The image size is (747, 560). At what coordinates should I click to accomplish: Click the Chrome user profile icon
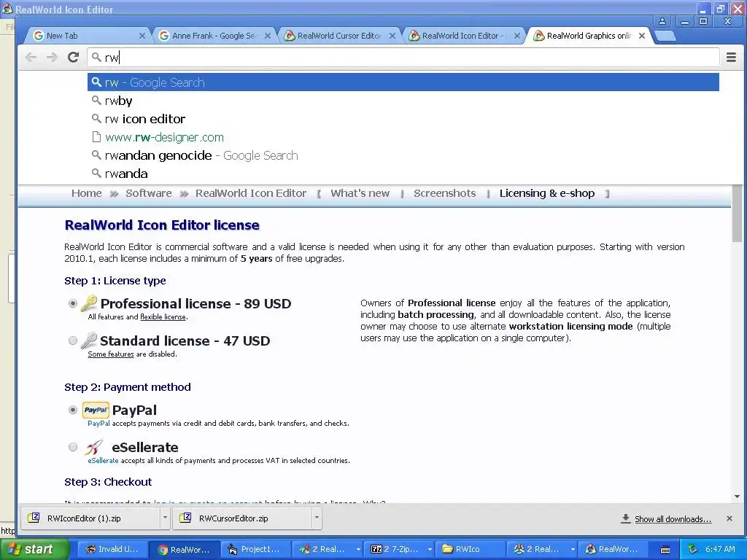click(x=662, y=21)
